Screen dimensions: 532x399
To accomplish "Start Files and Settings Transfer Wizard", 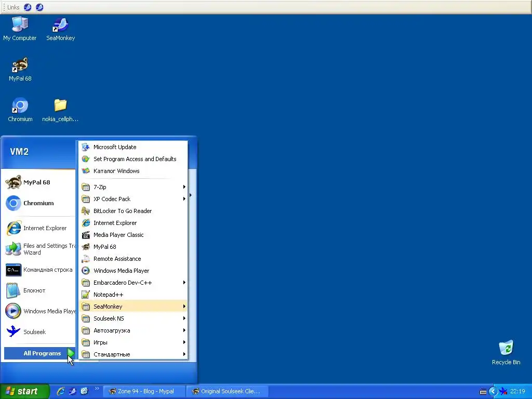I will (39, 249).
